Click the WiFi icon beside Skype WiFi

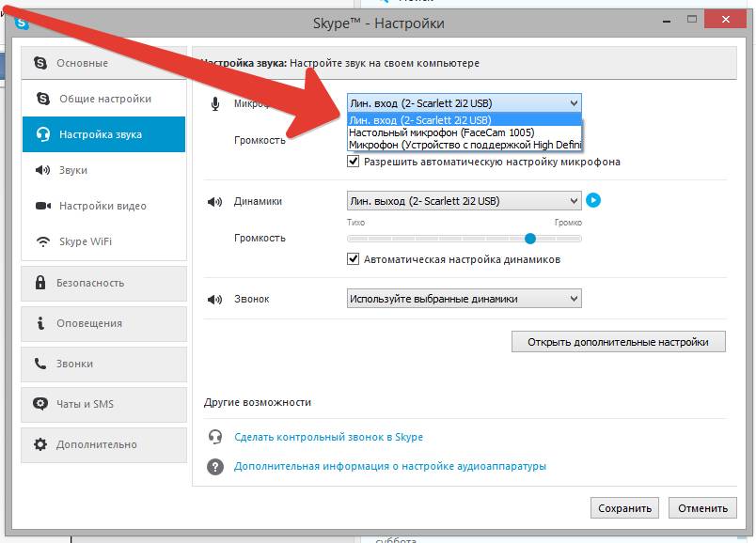(x=43, y=241)
